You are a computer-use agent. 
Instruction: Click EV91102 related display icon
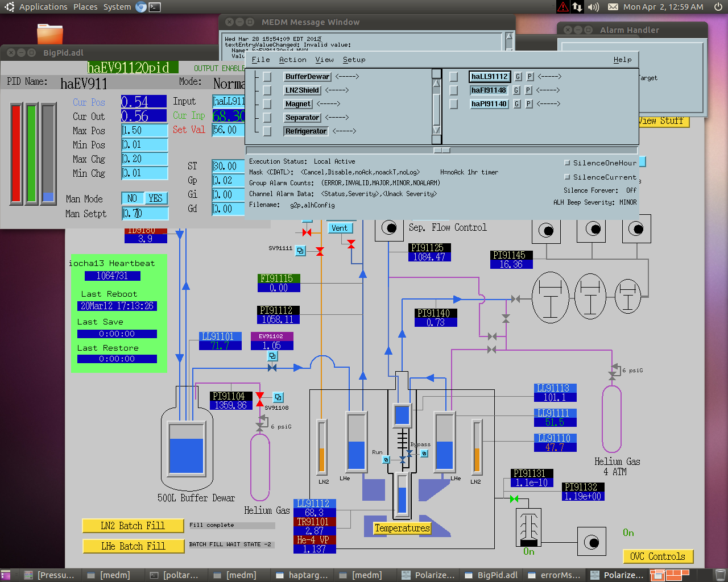272,356
